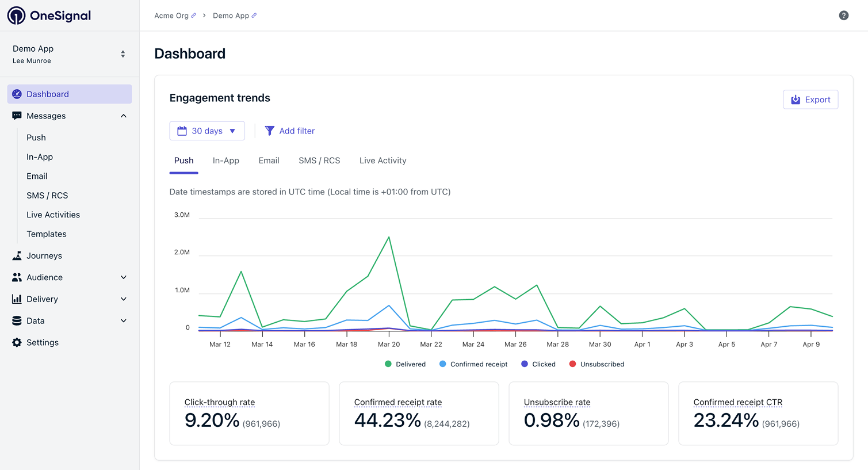Image resolution: width=868 pixels, height=470 pixels.
Task: Click the calendar icon in date range selector
Action: (x=182, y=131)
